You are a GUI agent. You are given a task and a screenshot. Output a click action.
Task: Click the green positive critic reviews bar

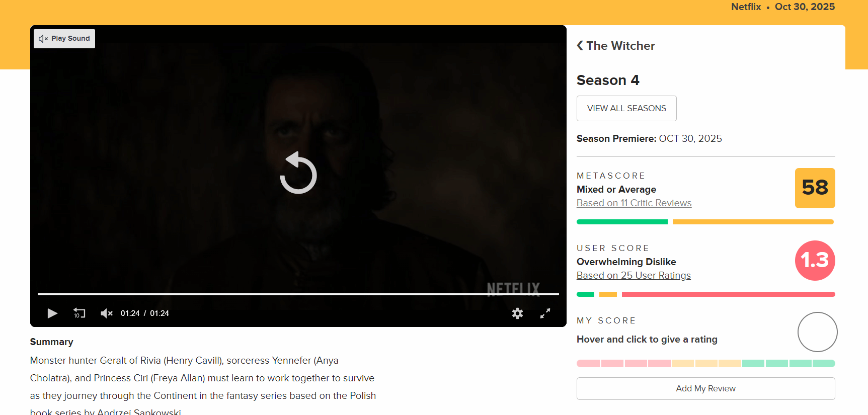pos(622,222)
